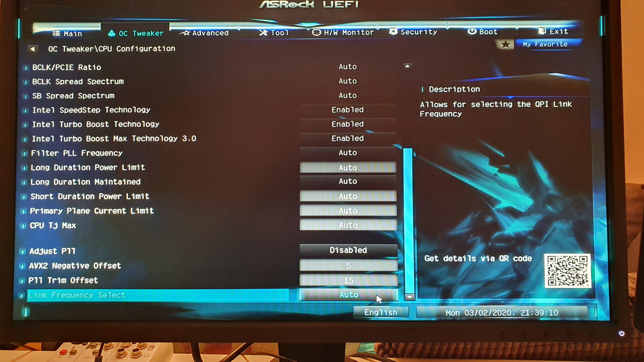Toggle Intel Turbo Boost Technology setting
644x362 pixels.
click(x=347, y=124)
